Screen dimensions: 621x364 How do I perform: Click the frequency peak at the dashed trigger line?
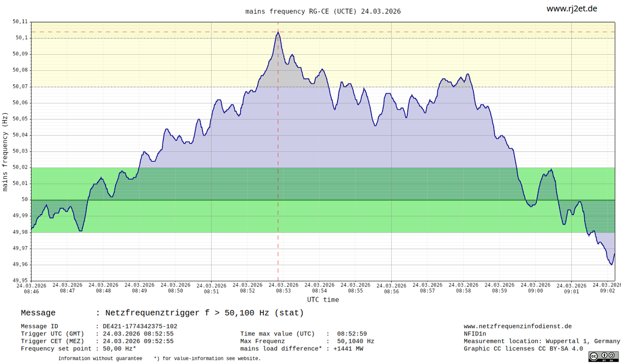click(278, 32)
